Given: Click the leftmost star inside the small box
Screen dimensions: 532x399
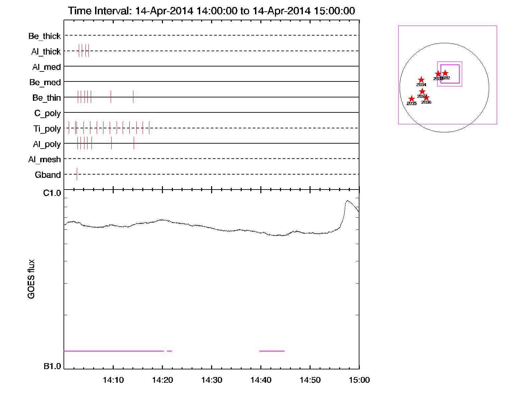Looking at the screenshot, I should tap(438, 74).
